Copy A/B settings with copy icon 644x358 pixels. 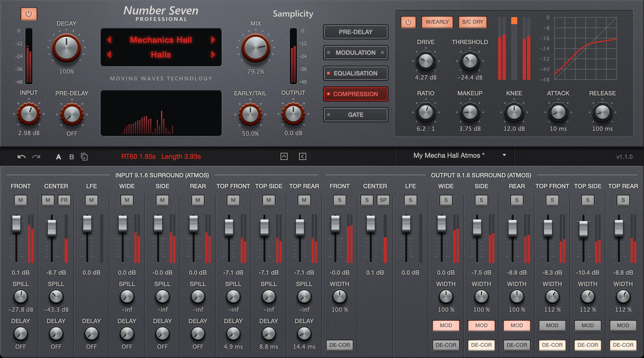[84, 157]
